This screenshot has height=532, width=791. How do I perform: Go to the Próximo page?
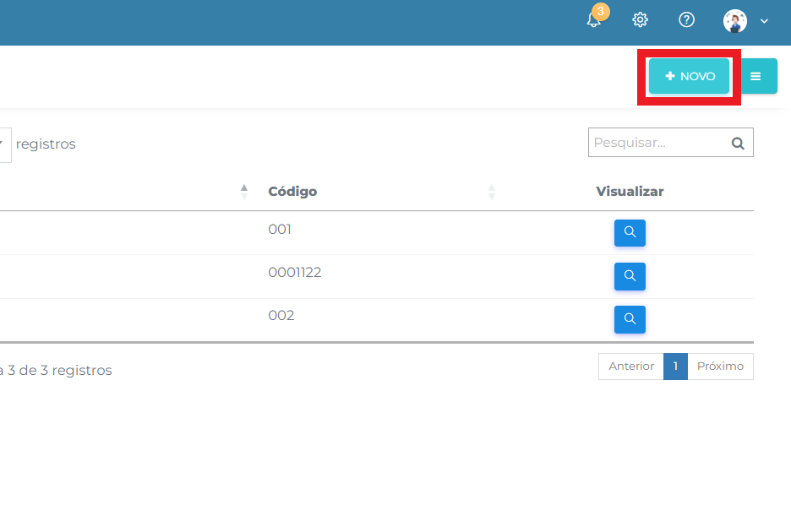click(720, 366)
